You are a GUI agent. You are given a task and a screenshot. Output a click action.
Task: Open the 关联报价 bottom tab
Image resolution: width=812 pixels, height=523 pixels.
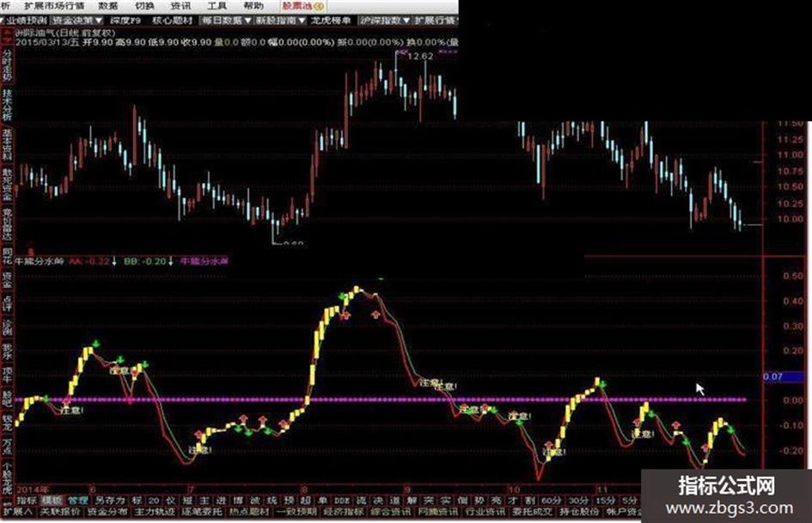tap(59, 512)
